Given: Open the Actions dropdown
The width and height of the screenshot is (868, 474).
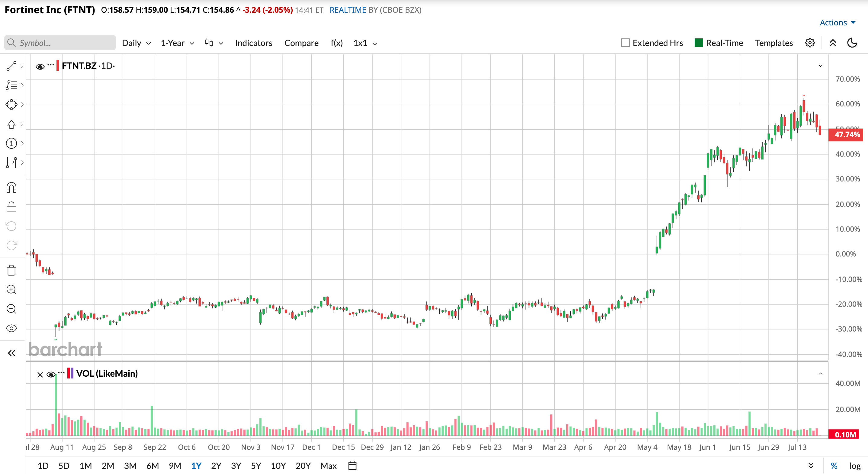Looking at the screenshot, I should click(838, 22).
